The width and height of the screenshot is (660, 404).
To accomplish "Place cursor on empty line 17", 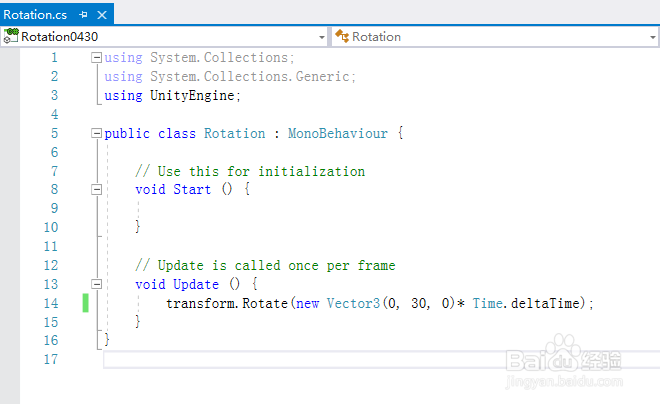I will pos(381,359).
